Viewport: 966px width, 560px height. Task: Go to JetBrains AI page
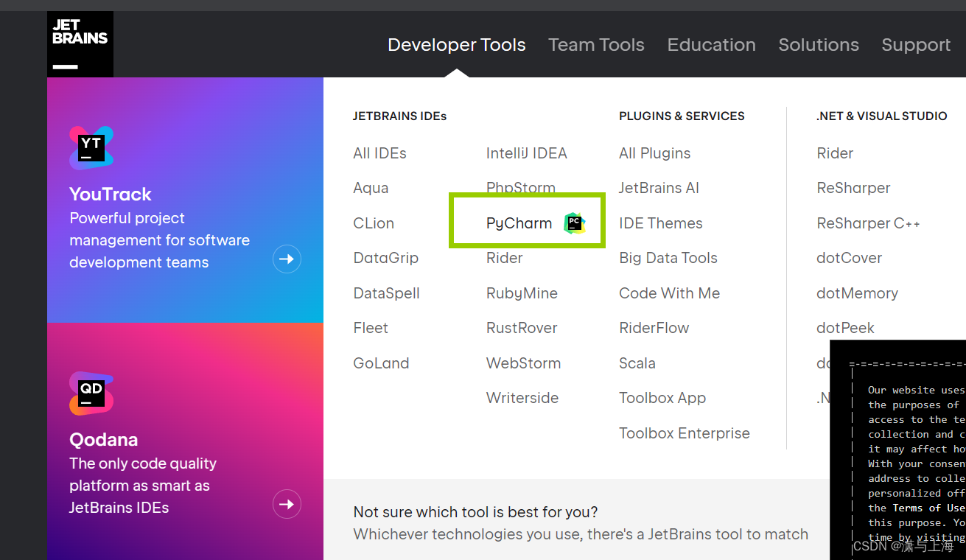(659, 188)
